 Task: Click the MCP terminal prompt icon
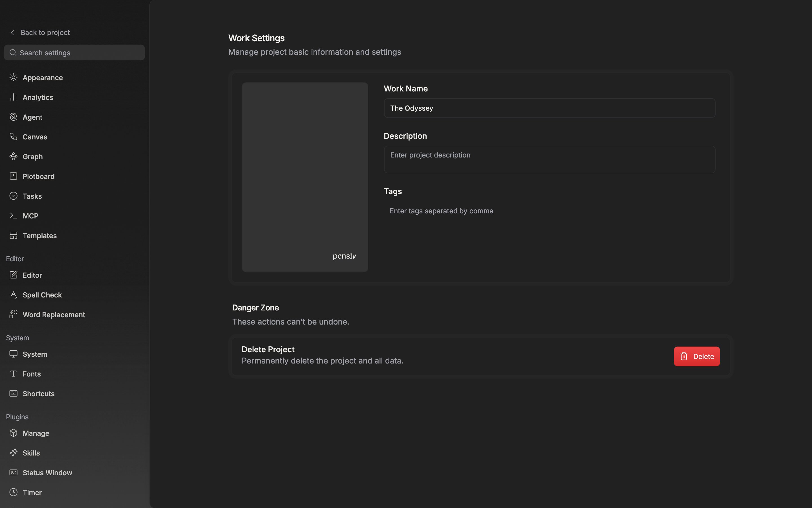pyautogui.click(x=14, y=216)
